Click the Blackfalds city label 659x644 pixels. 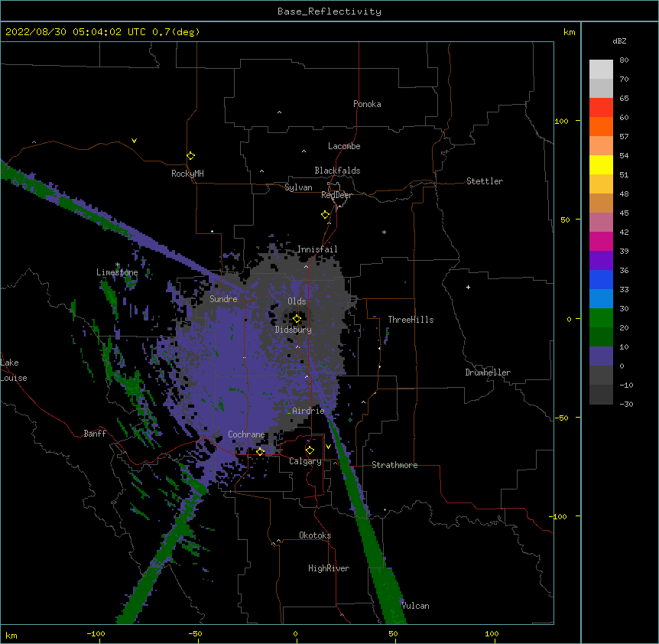(x=337, y=171)
